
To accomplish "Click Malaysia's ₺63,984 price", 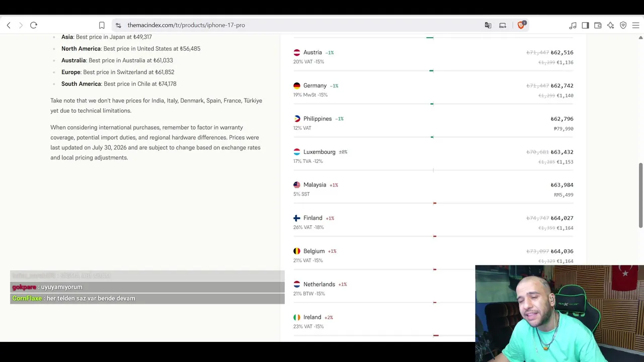I will (x=562, y=185).
